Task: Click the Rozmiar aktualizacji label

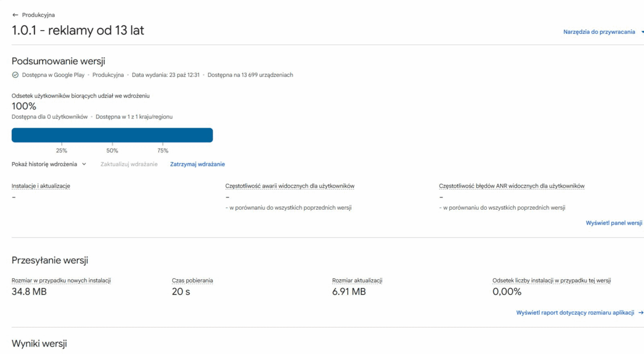Action: (357, 281)
